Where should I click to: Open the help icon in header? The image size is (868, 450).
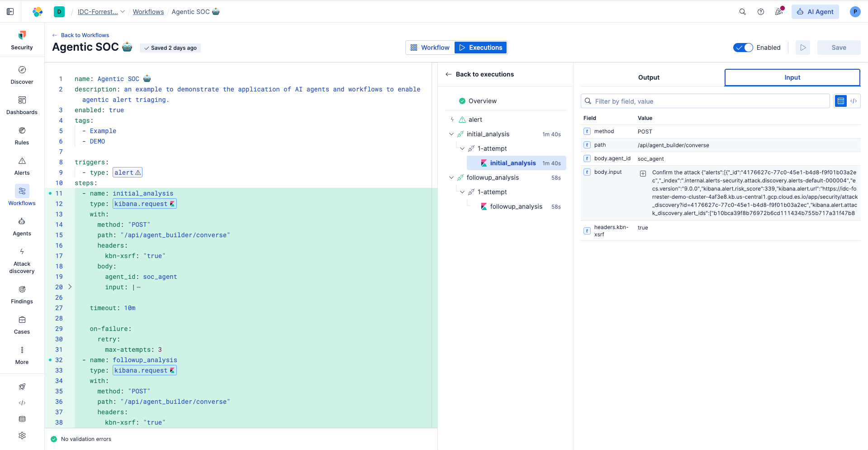click(761, 12)
